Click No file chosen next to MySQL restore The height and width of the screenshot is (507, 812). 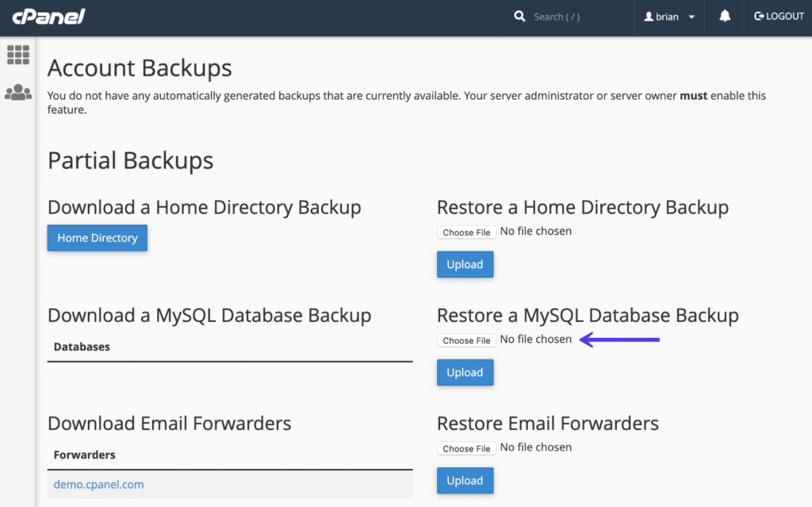click(x=536, y=339)
